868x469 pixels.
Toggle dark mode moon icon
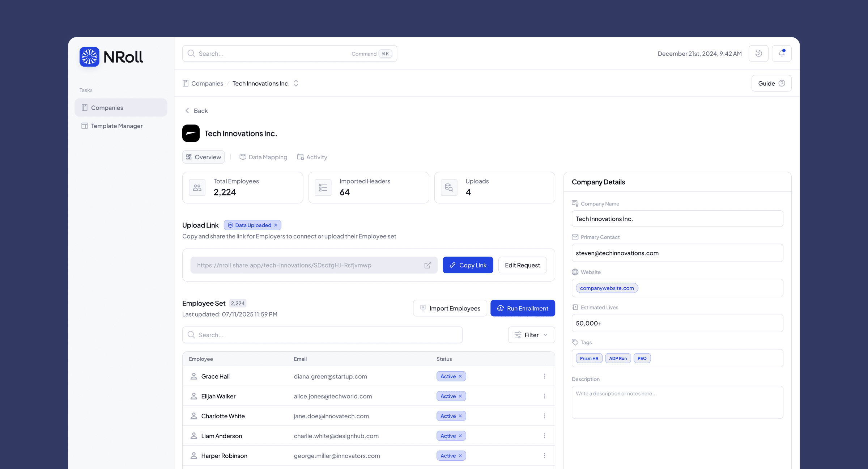[758, 54]
